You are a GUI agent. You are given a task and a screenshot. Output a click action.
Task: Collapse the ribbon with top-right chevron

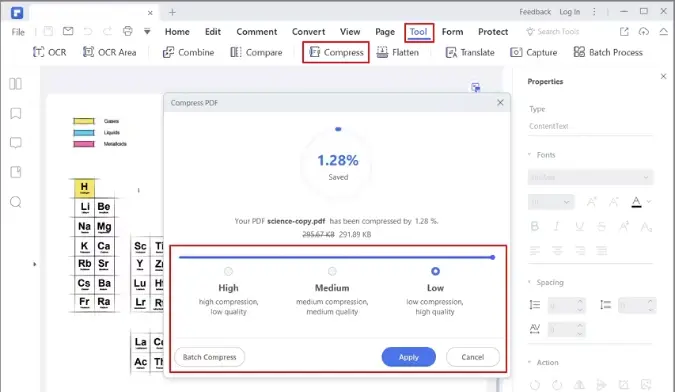[663, 31]
